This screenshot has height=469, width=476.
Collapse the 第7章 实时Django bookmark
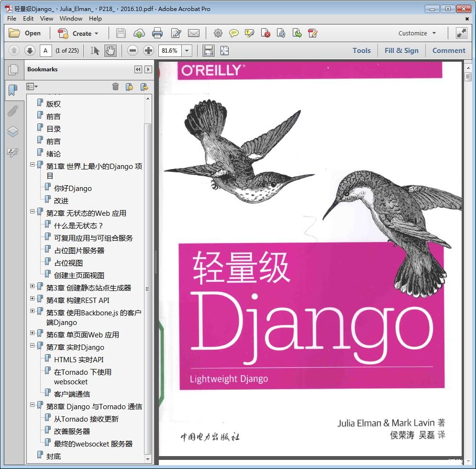pos(33,346)
